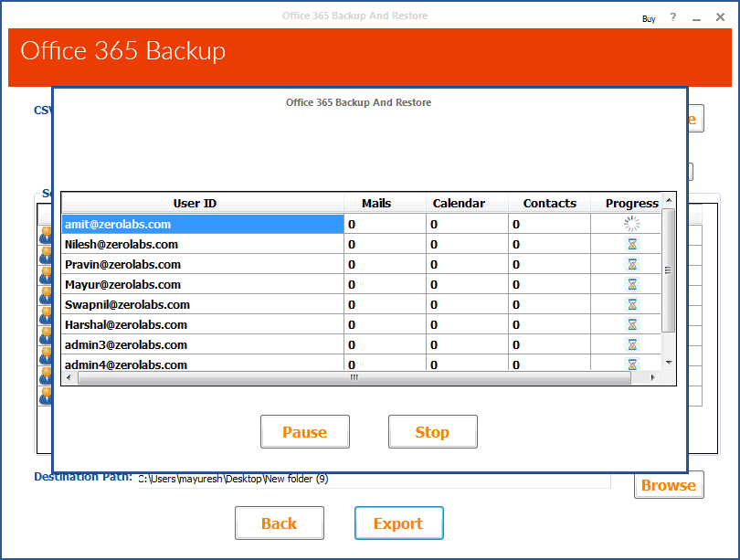Click the Calendar count for Swapnil@zerolabs.com

tap(467, 305)
